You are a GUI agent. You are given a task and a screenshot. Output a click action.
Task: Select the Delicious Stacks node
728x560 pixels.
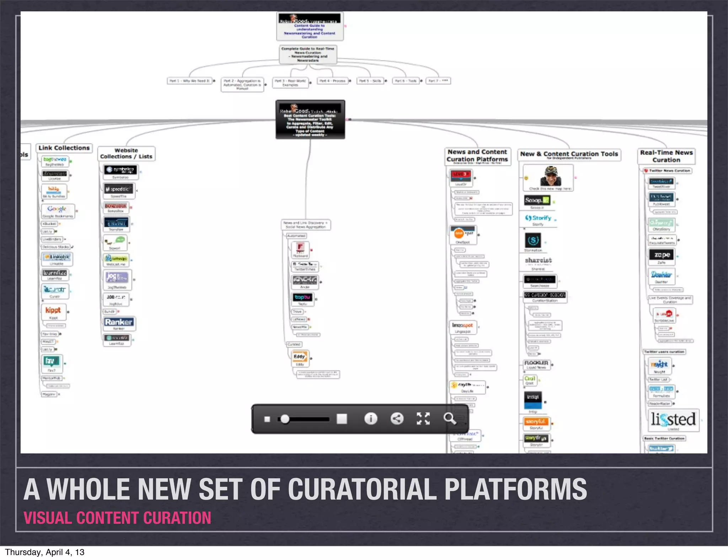point(55,247)
